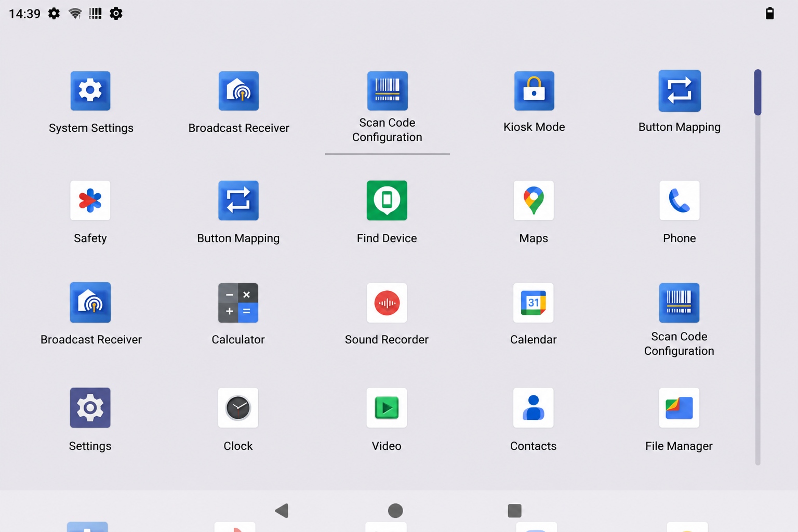
Task: Launch the Clock app
Action: coord(238,408)
